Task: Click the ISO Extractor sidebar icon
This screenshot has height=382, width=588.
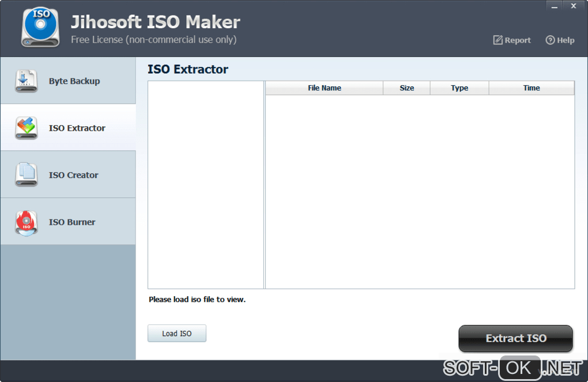Action: tap(27, 128)
